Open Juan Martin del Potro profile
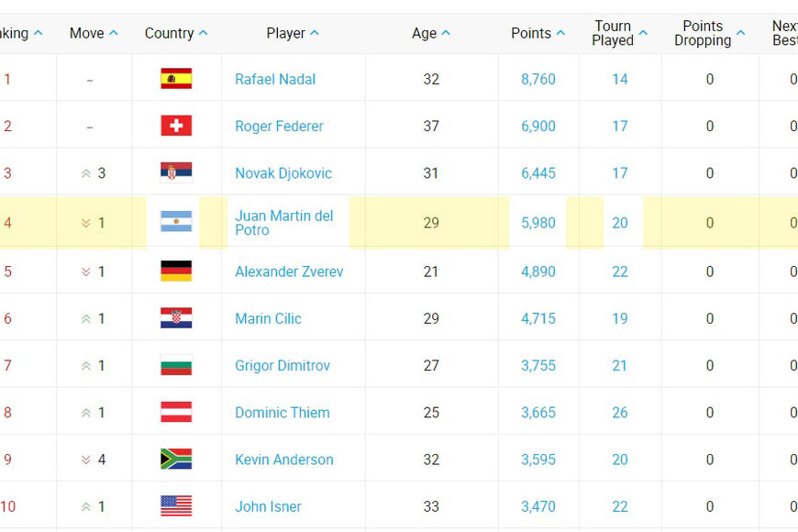This screenshot has width=798, height=532. [x=283, y=223]
